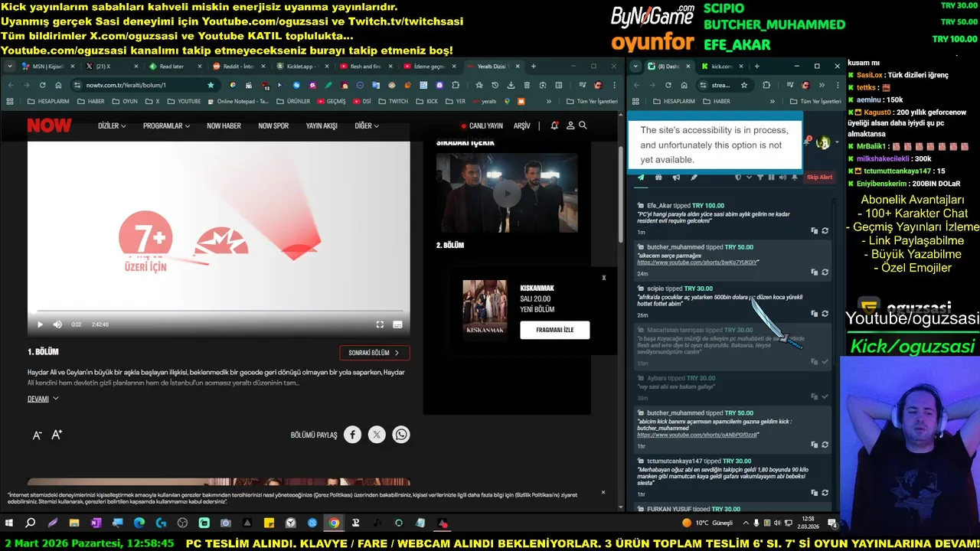The width and height of the screenshot is (980, 551).
Task: Close the Kıskanmak promo popup
Action: 603,278
